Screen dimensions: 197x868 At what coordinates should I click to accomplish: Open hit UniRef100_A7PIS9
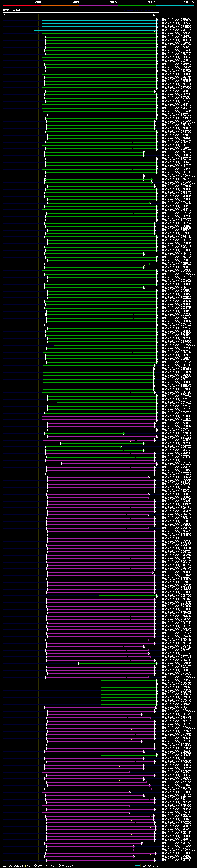click(177, 125)
